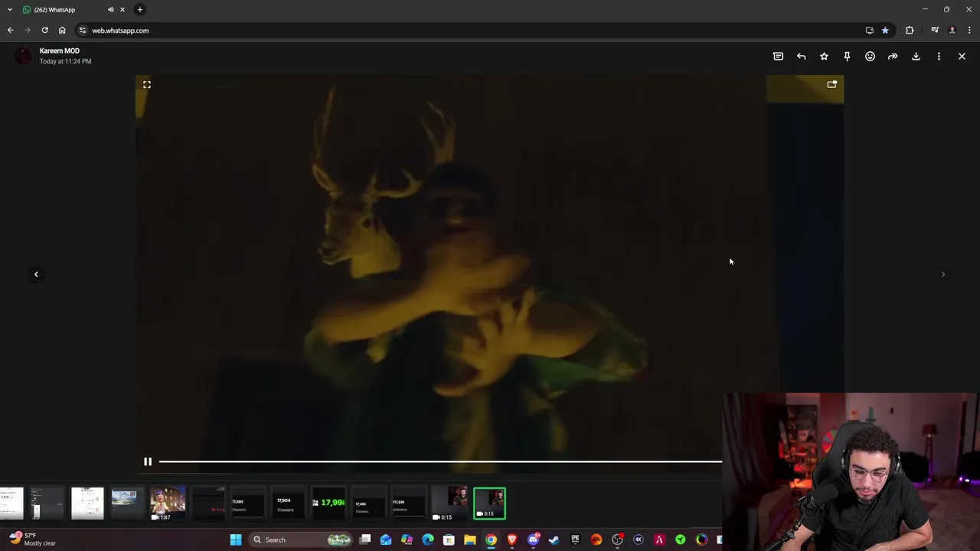Select the highlighted 0:15 video thumbnail

pyautogui.click(x=489, y=504)
